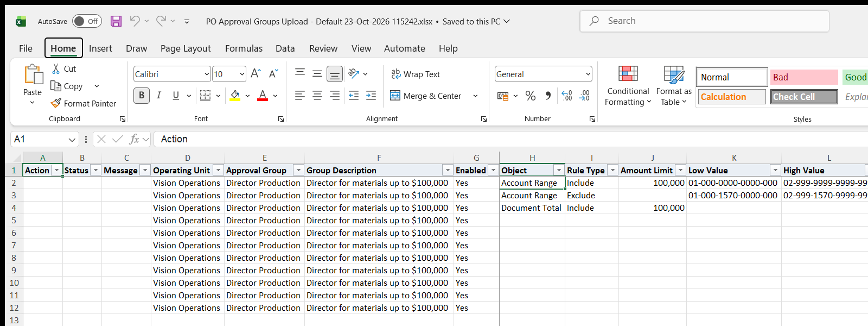Decrease decimal places
Image resolution: width=868 pixels, height=326 pixels.
[x=584, y=96]
